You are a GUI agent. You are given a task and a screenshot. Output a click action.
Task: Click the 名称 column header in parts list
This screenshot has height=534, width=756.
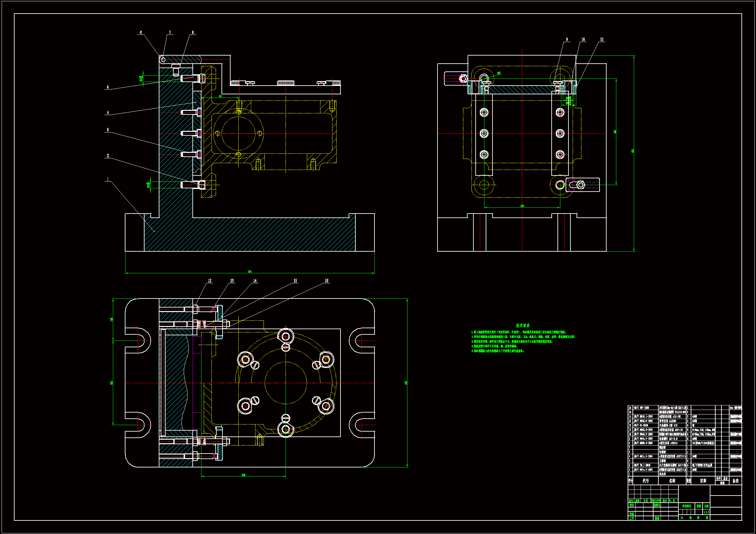click(672, 481)
